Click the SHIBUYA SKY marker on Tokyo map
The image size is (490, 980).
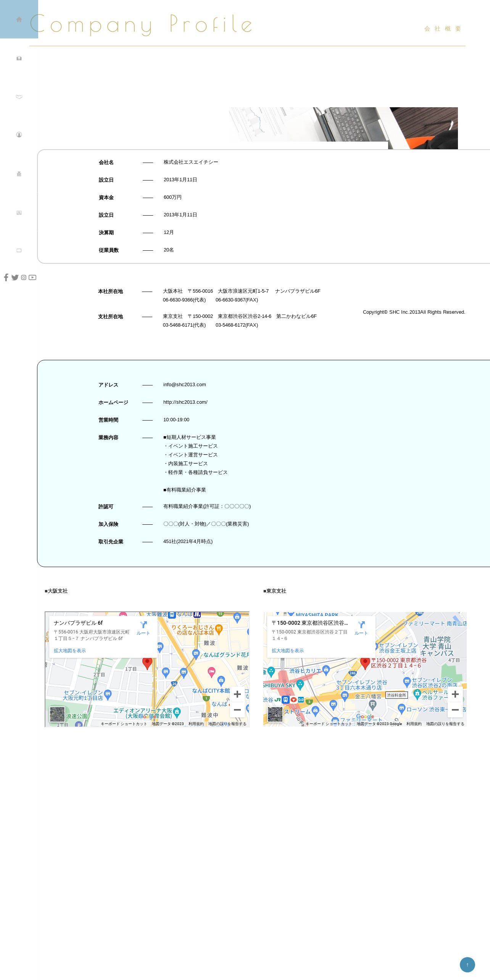pyautogui.click(x=300, y=685)
